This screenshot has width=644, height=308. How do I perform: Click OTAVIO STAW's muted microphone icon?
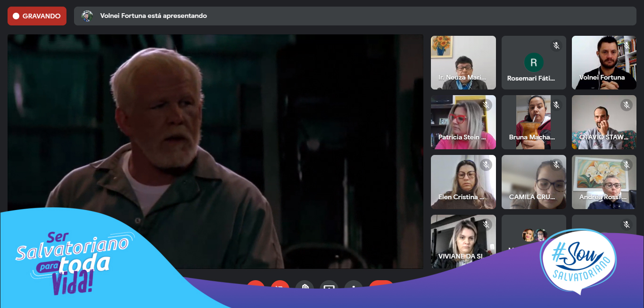click(x=627, y=105)
